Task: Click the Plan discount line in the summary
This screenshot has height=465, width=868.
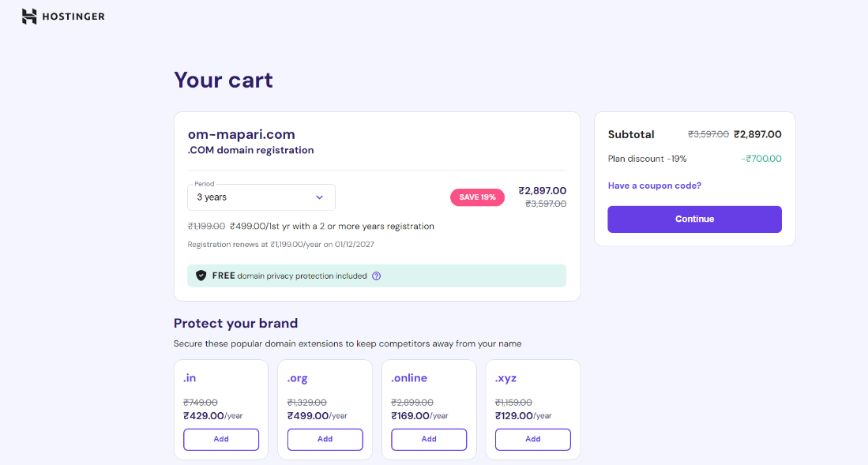Action: [x=648, y=158]
